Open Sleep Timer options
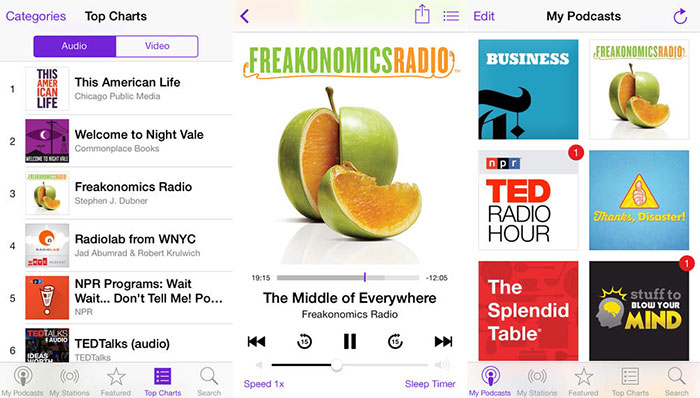 pos(430,384)
